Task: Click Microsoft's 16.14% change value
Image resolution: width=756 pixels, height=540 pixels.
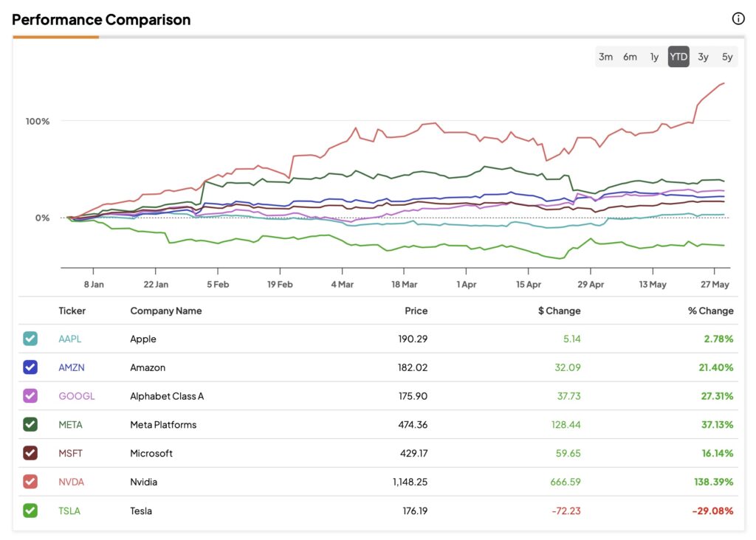Action: 718,453
